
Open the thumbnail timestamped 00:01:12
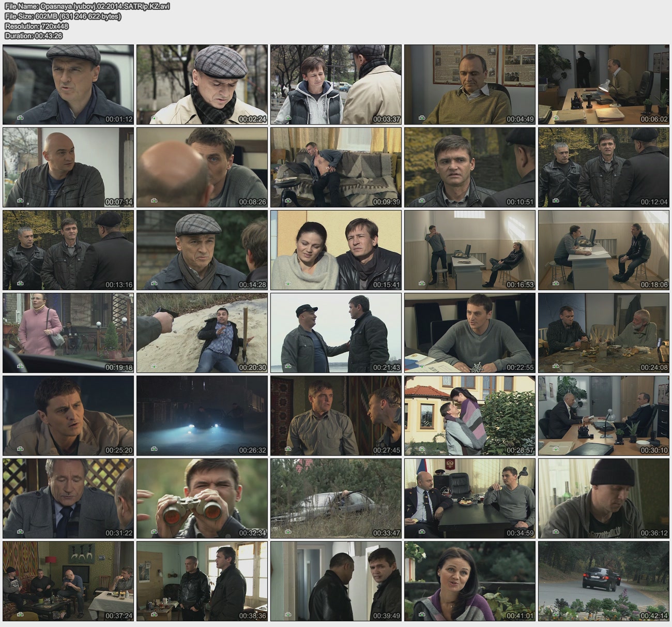click(x=68, y=84)
